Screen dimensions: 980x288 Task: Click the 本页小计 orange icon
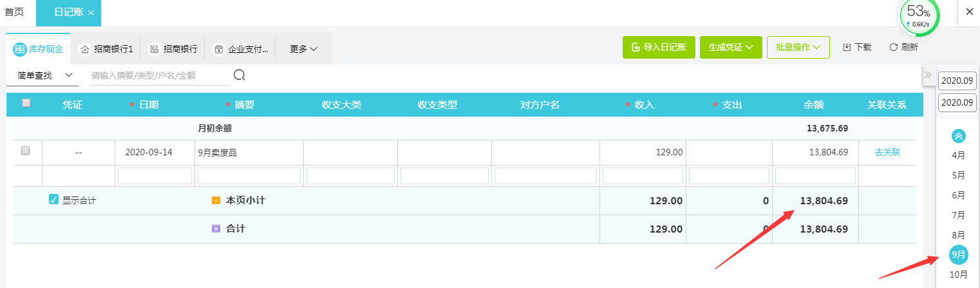point(216,200)
